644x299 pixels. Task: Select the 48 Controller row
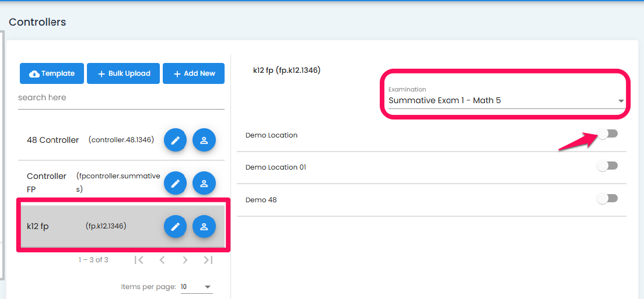[121, 140]
